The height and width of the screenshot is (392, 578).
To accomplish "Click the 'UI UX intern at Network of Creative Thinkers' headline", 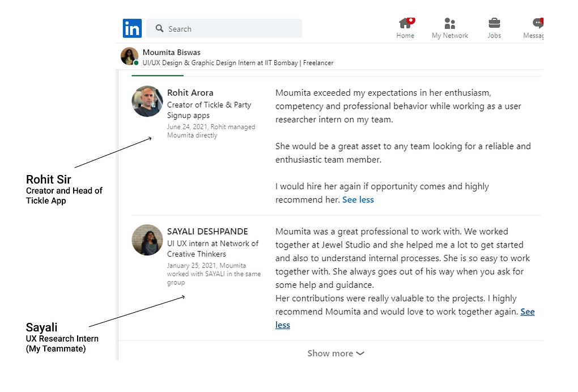I will point(212,249).
